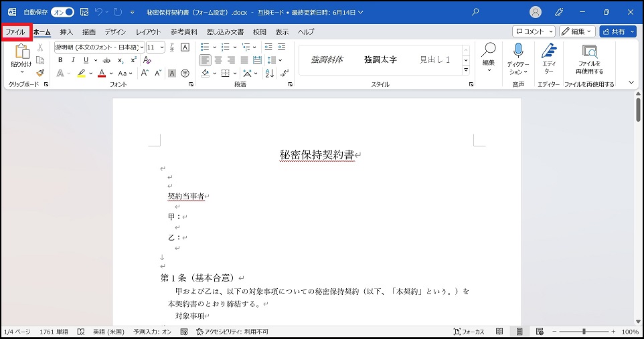Open the 校閲 tab
Viewport: 644px width, 339px height.
click(260, 32)
